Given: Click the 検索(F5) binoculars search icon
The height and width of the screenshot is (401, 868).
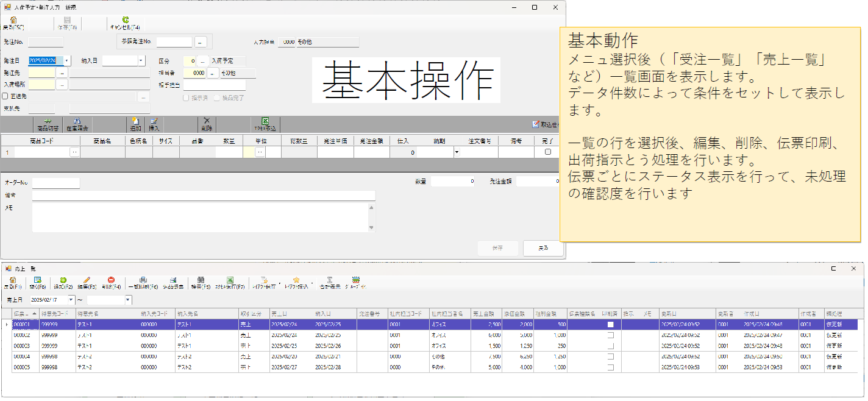Looking at the screenshot, I should click(x=201, y=280).
